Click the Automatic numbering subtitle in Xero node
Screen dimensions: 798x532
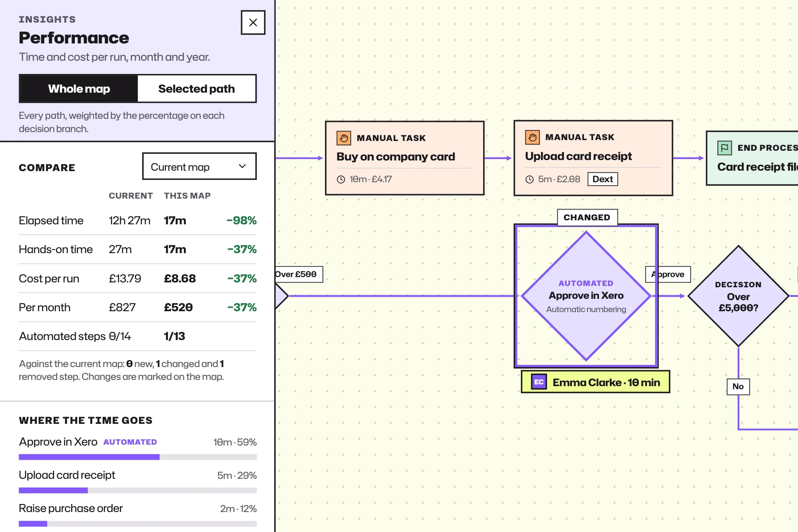586,309
